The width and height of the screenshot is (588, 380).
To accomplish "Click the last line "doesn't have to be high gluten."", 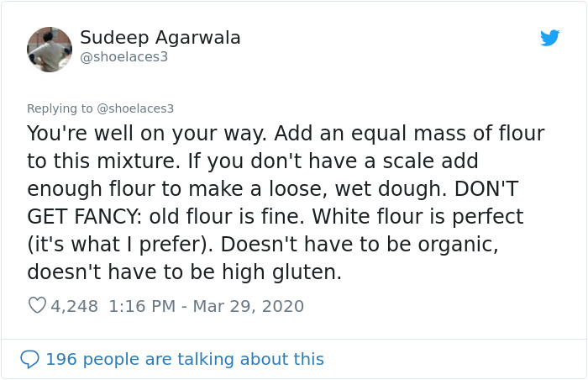I will coord(184,272).
